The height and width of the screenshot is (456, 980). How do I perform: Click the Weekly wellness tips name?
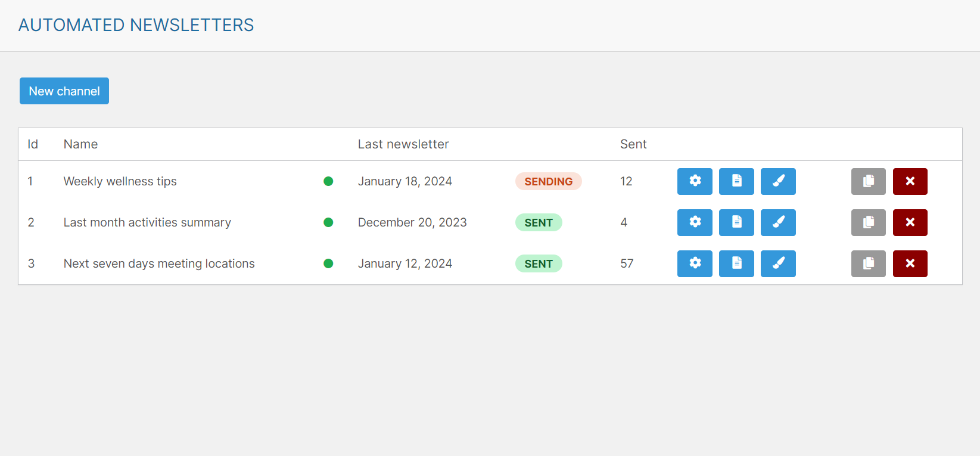tap(120, 181)
